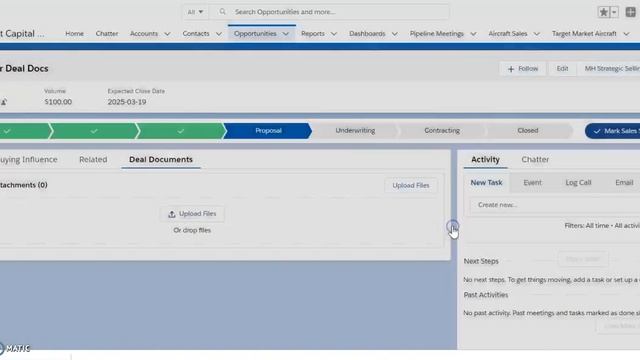Viewport: 640px width, 360px height.
Task: Click the search magnifier icon
Action: pyautogui.click(x=222, y=12)
